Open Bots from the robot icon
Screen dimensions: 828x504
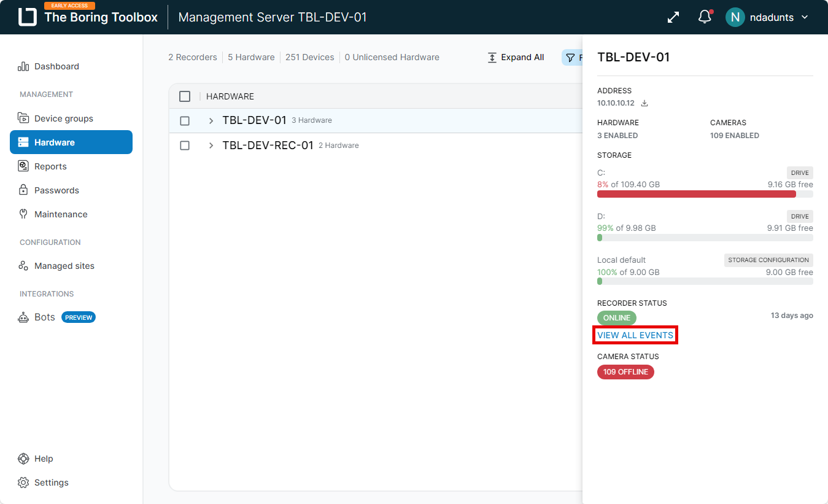[23, 317]
